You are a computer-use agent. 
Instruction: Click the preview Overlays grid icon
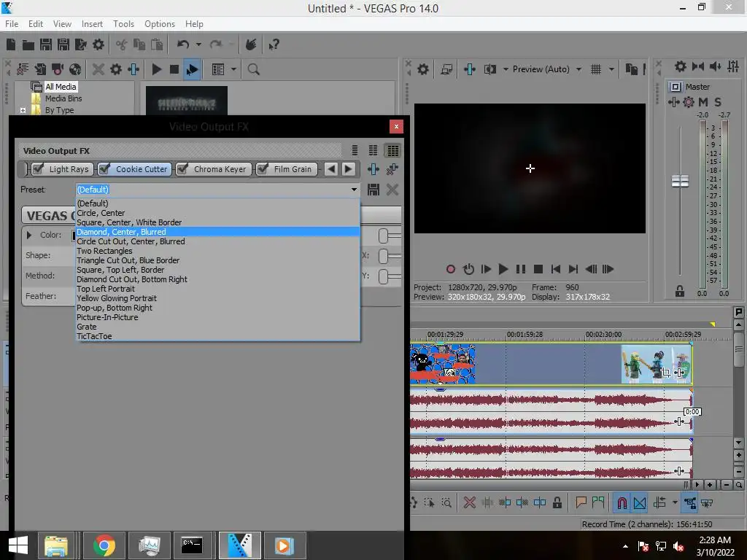coord(596,69)
